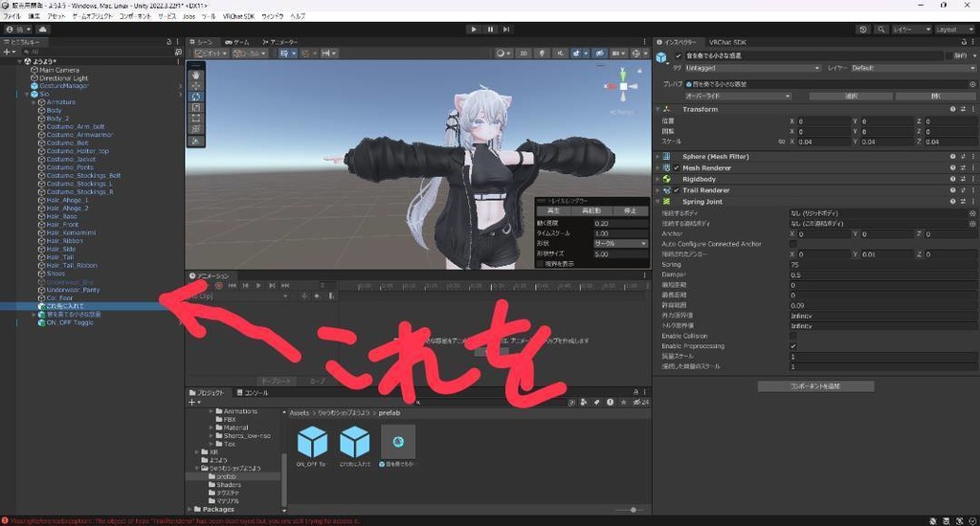Select the Rect transform tool
The height and width of the screenshot is (526, 980).
pos(196,118)
